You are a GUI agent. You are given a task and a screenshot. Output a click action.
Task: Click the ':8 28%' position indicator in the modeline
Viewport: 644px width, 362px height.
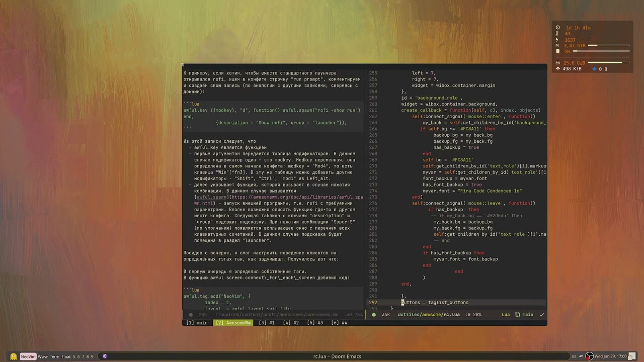(473, 315)
